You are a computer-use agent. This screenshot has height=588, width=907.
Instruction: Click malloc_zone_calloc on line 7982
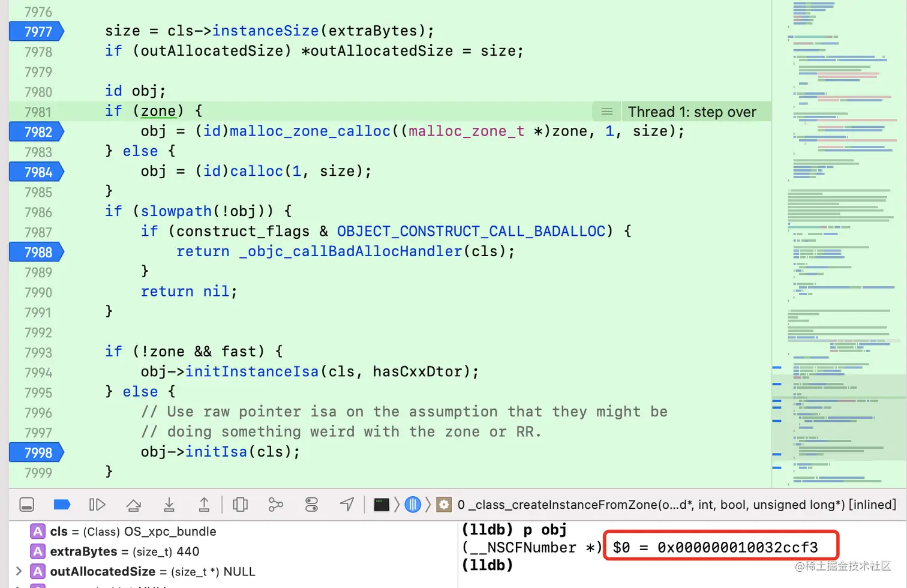pyautogui.click(x=310, y=131)
